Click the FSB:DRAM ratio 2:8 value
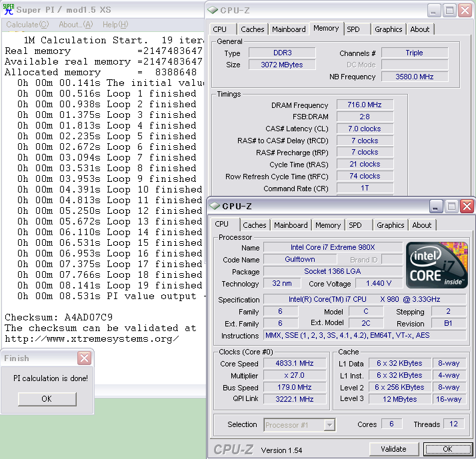Image resolution: width=476 pixels, height=459 pixels. [x=365, y=117]
